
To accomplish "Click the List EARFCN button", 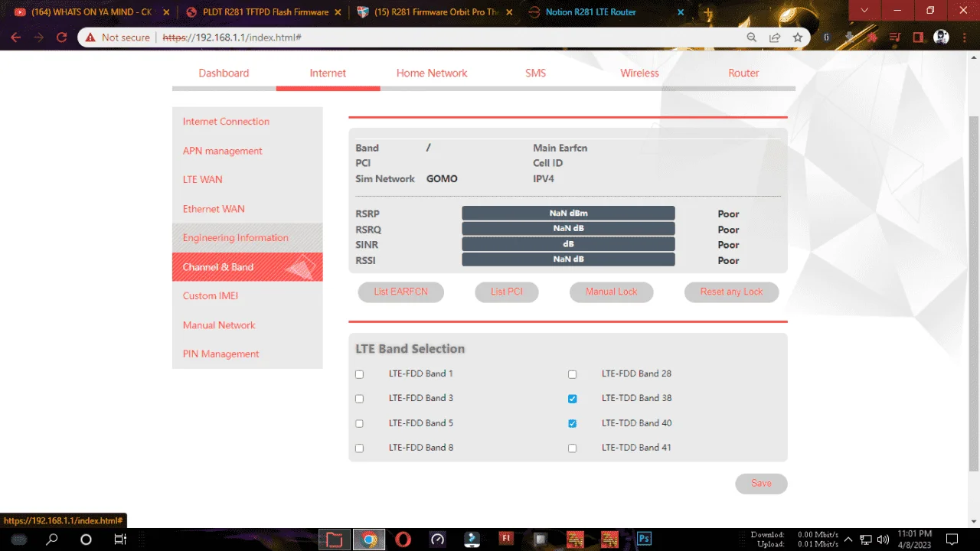I will pos(400,292).
